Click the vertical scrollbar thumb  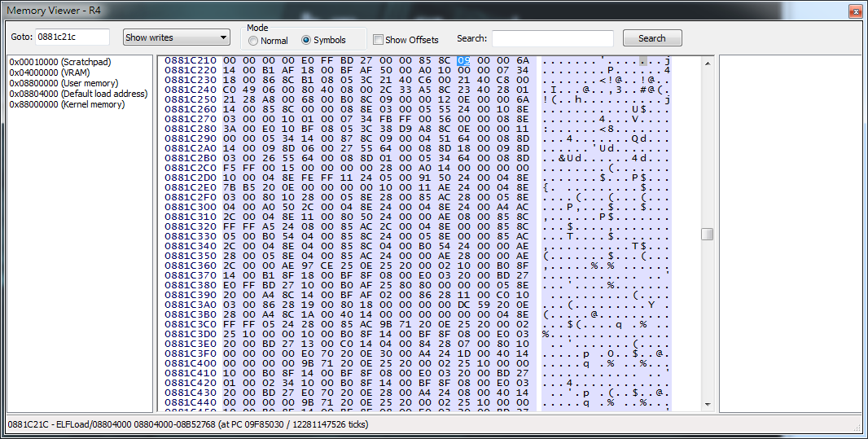pyautogui.click(x=708, y=235)
